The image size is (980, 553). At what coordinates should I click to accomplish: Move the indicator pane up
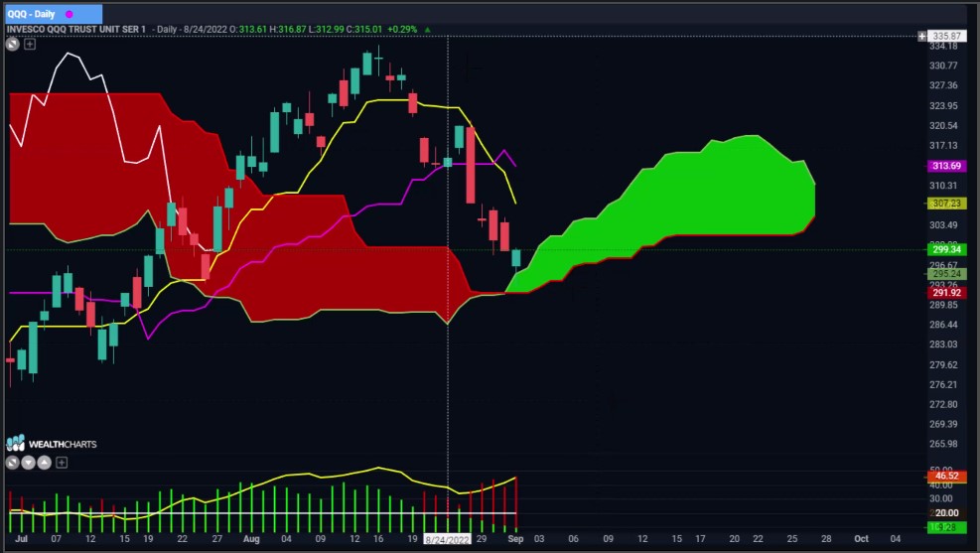(45, 463)
